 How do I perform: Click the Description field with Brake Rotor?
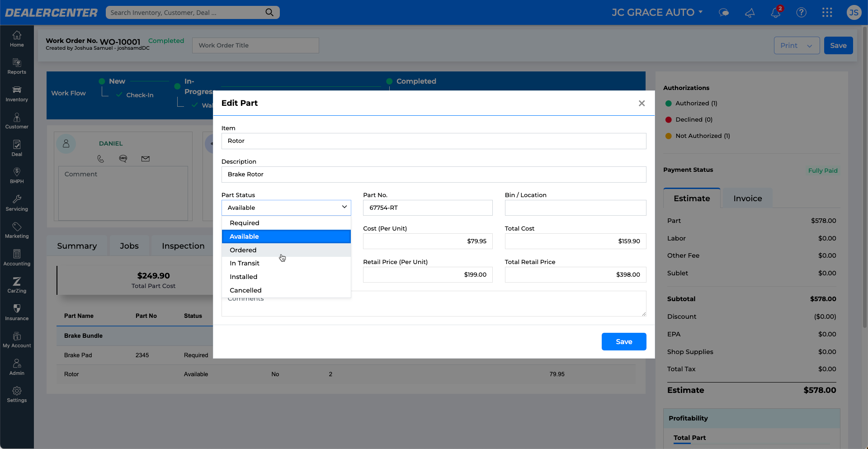click(434, 175)
